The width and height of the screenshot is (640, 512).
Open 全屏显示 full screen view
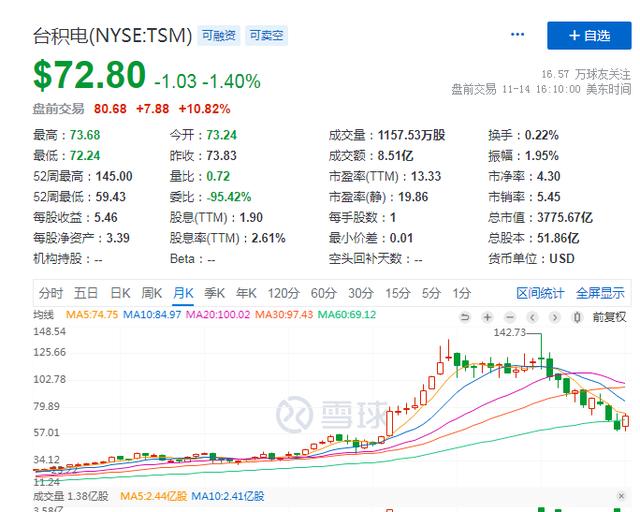600,293
